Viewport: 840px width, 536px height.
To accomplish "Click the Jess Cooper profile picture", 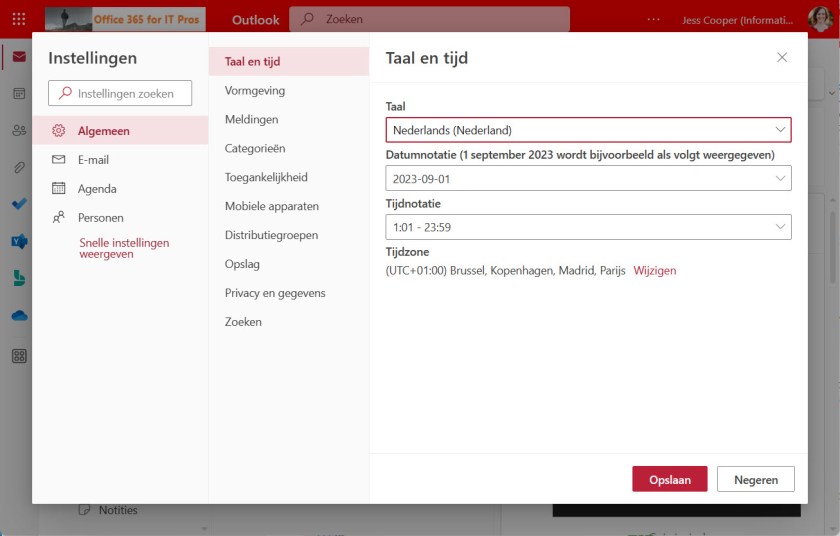I will [x=820, y=19].
